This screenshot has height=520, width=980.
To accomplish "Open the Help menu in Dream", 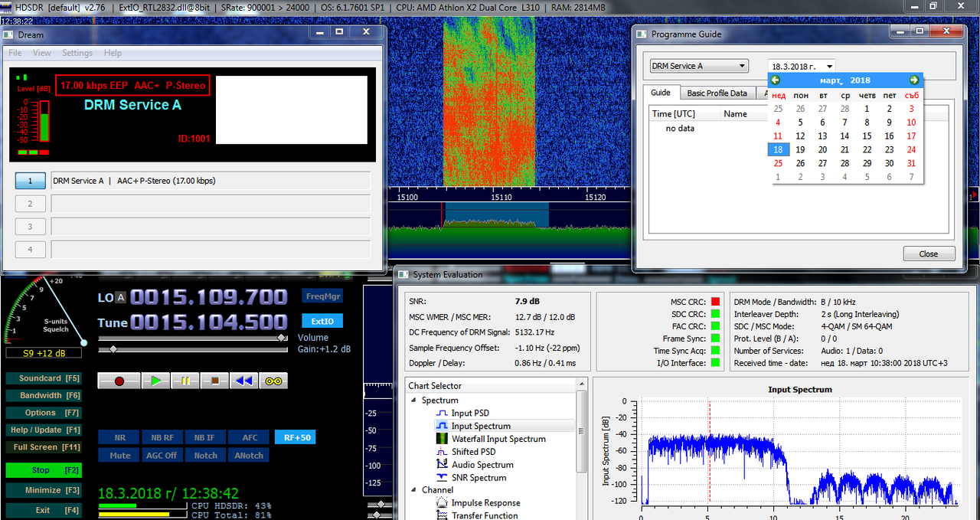I will click(x=113, y=53).
